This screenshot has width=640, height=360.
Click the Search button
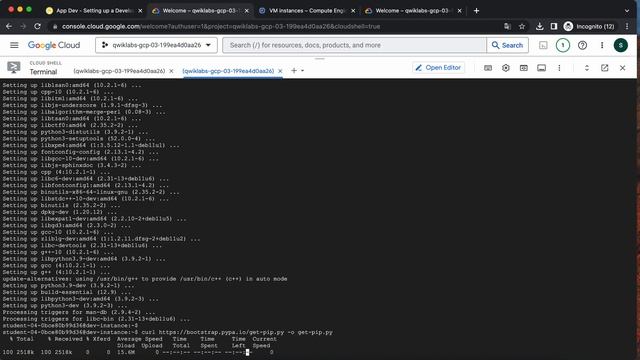point(507,45)
